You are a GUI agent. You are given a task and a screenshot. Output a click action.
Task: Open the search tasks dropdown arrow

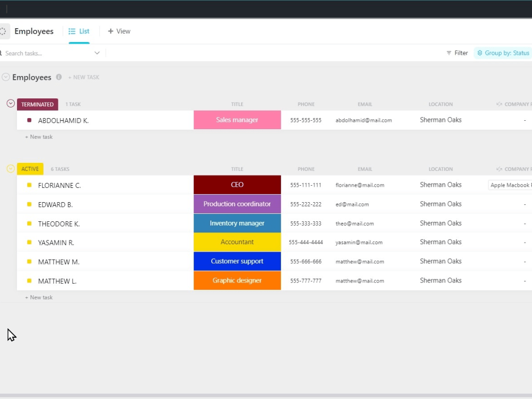(x=97, y=53)
